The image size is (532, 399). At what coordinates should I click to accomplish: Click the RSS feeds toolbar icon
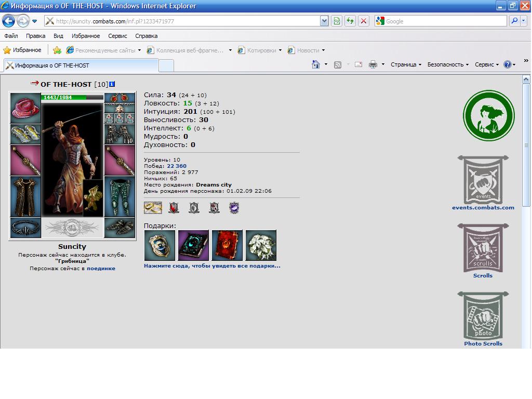tap(338, 64)
